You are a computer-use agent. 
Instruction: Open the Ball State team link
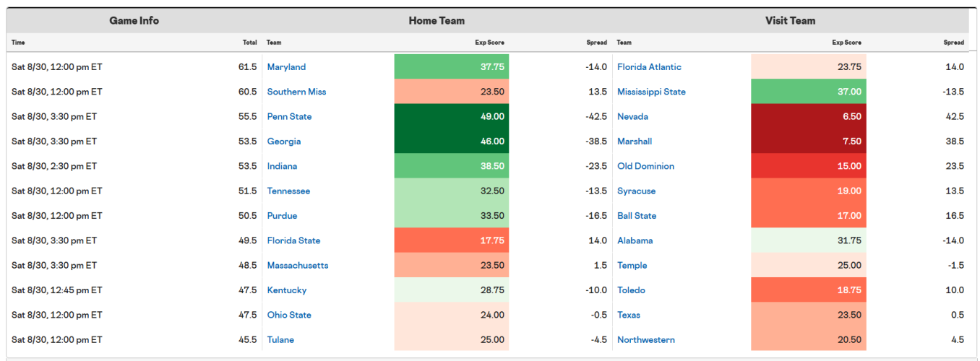637,216
